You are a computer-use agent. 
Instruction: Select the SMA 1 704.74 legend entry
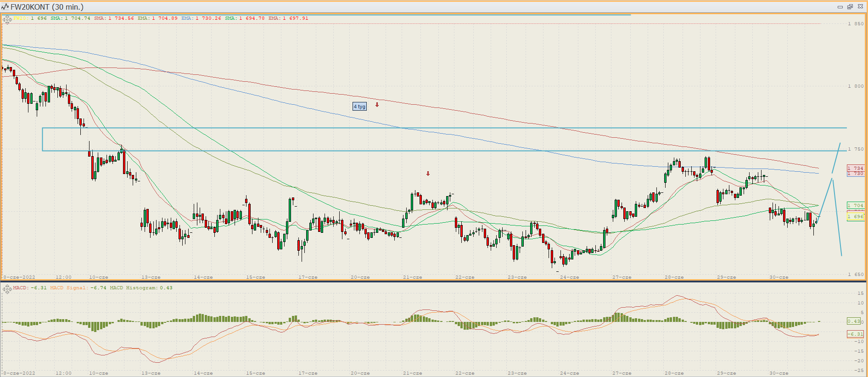click(70, 18)
